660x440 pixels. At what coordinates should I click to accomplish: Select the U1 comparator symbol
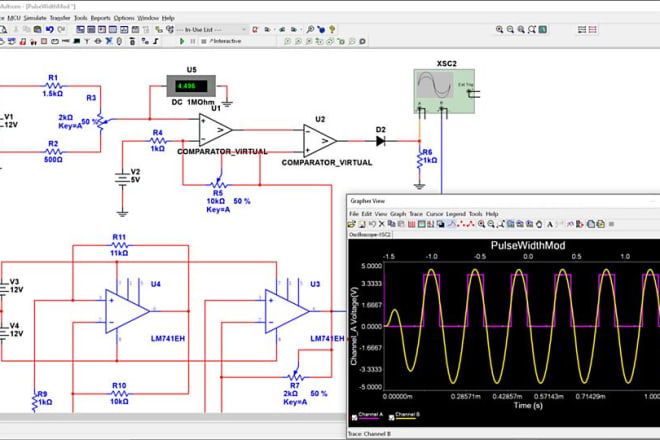[215, 130]
